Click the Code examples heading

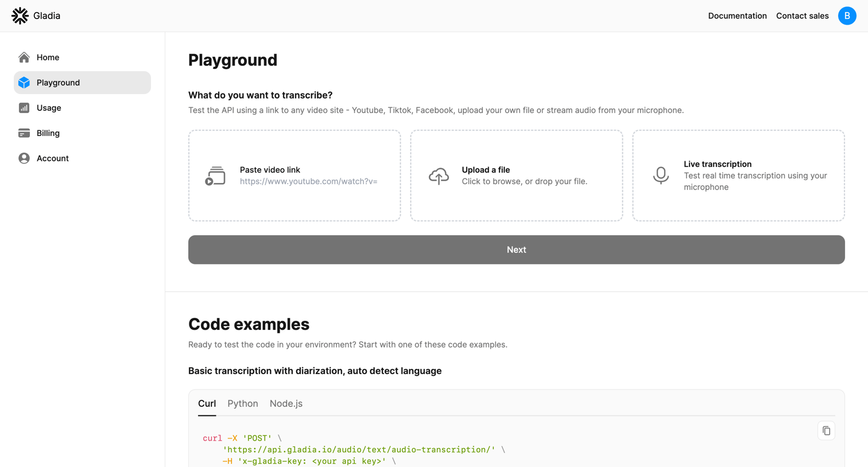click(249, 324)
